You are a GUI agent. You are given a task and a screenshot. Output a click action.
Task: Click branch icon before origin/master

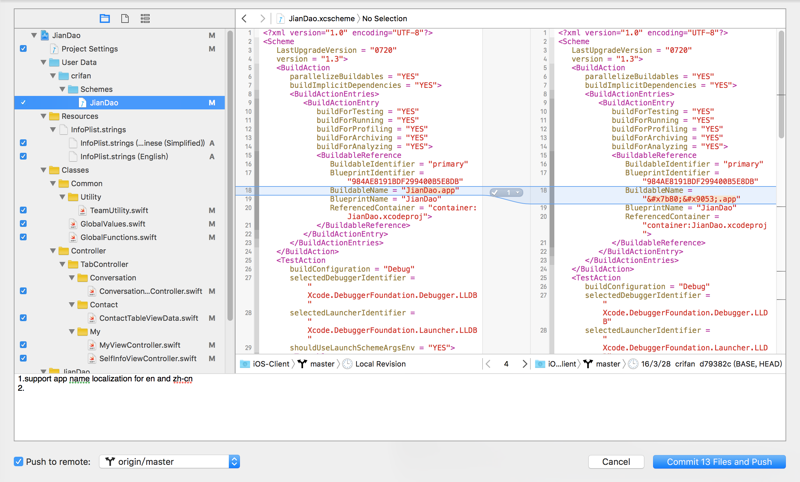110,462
